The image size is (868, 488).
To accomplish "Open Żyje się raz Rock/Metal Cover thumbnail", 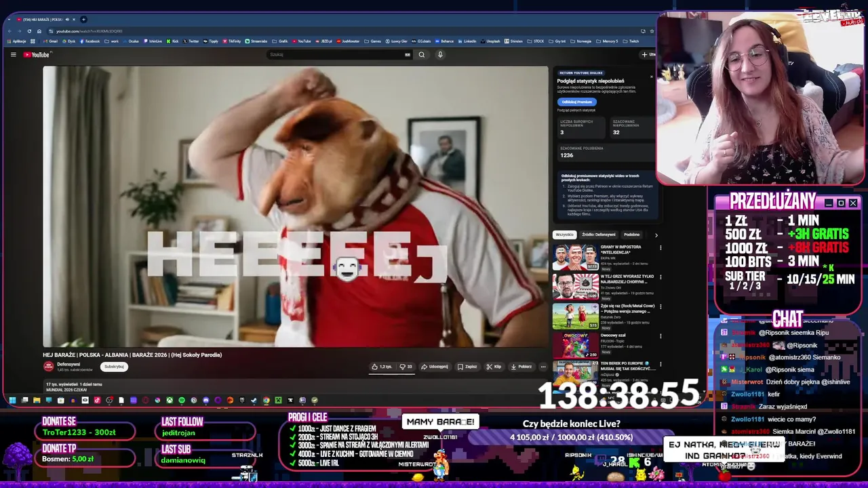I will 575,317.
